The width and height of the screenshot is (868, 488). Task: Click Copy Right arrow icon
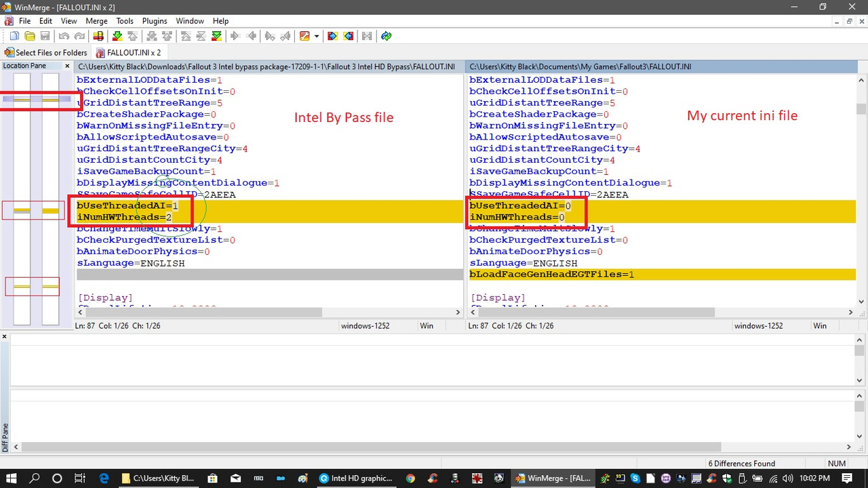(235, 36)
